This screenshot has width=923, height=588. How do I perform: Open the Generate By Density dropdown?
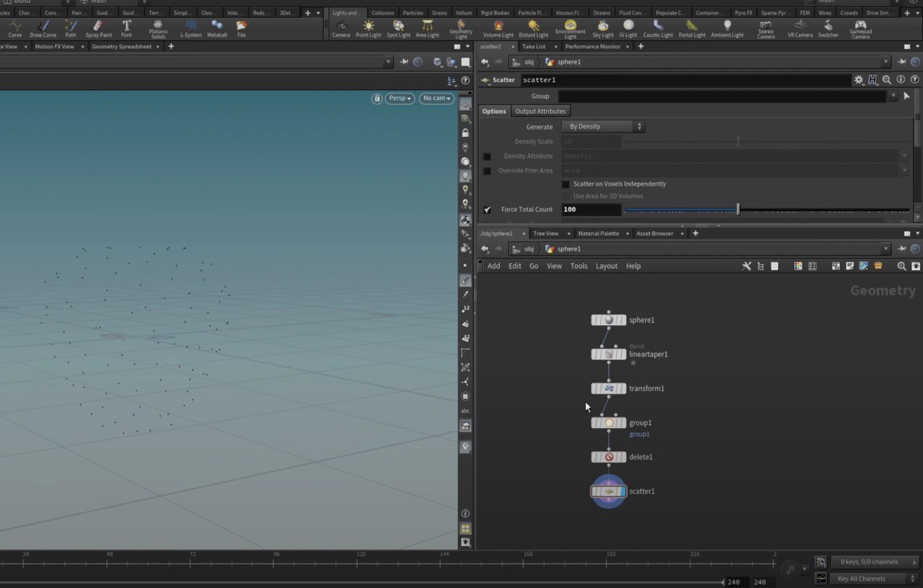pos(603,127)
